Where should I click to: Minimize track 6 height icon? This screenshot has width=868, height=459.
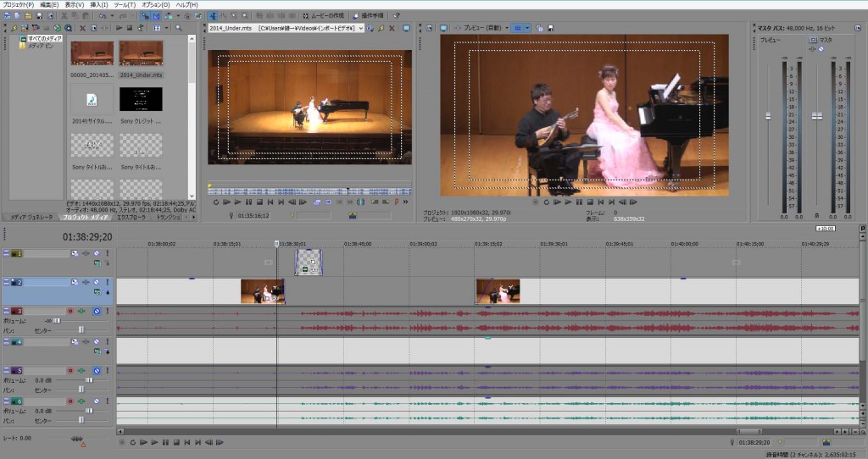click(6, 401)
